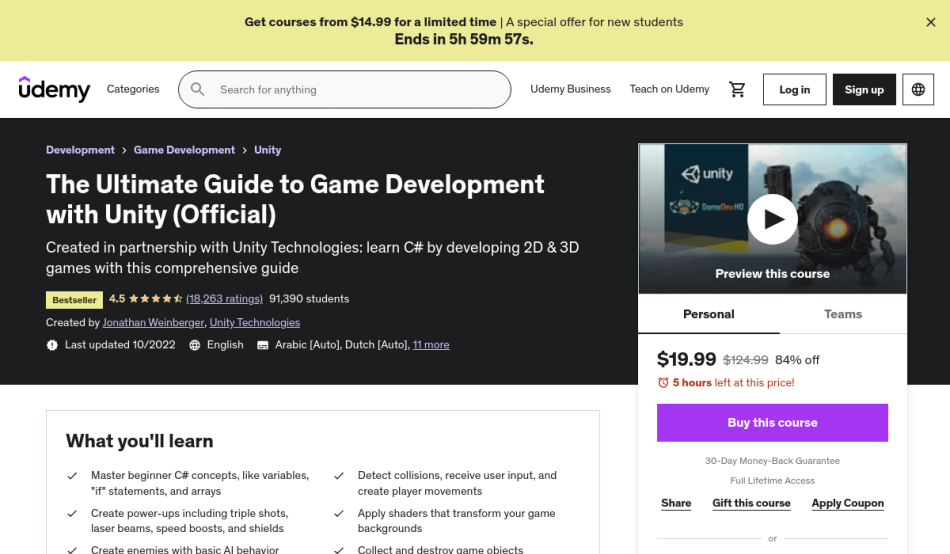Click the chevron after Development breadcrumb

tap(124, 150)
